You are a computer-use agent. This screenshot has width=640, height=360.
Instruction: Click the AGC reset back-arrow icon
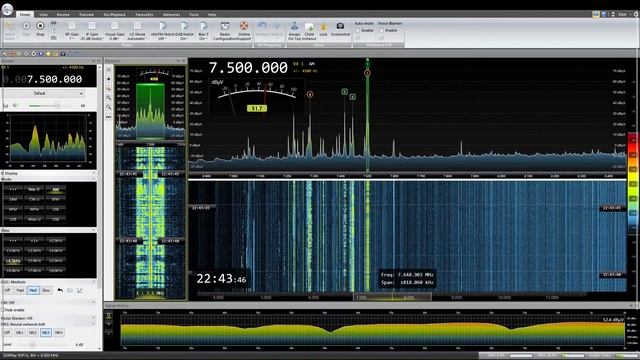tap(60, 290)
